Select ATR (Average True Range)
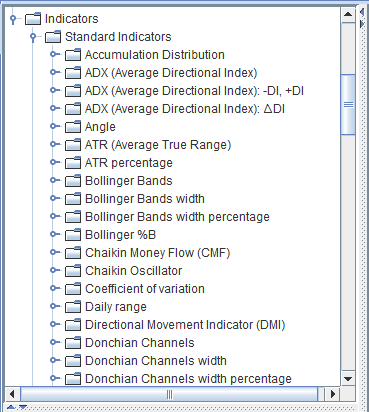This screenshot has width=369, height=412. tap(158, 145)
